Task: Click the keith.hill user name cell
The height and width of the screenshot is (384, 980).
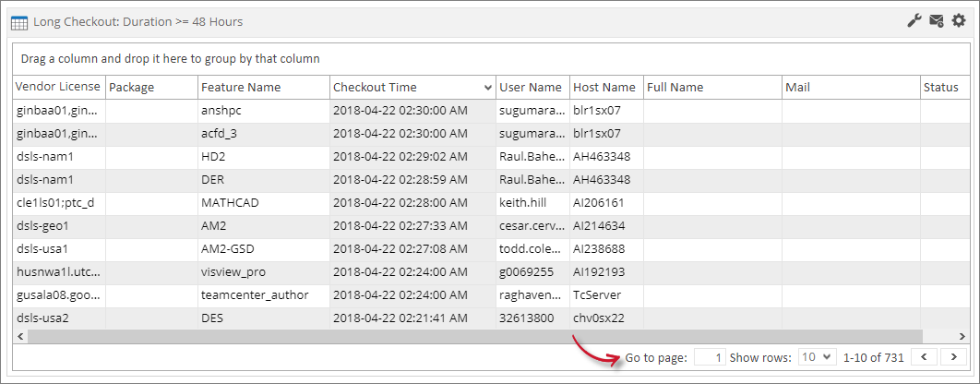Action: 532,203
